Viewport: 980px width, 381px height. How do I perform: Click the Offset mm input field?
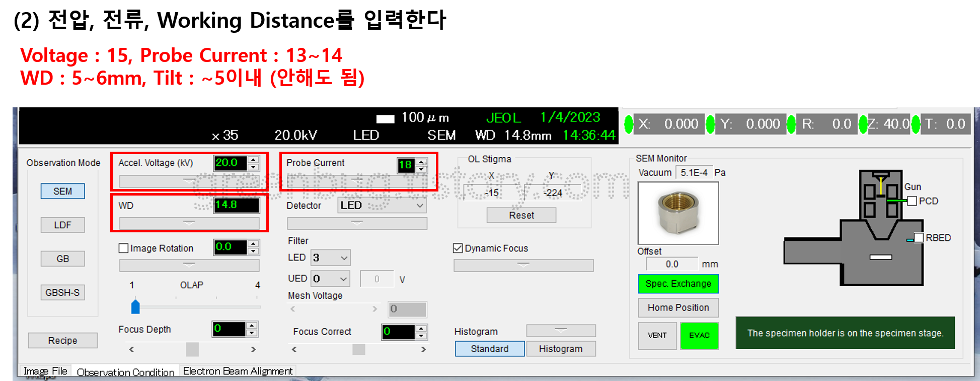click(672, 264)
